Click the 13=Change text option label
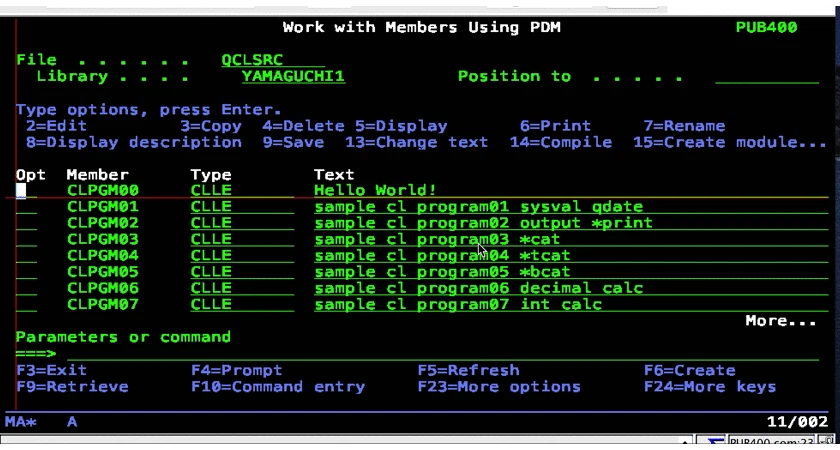 pos(416,142)
